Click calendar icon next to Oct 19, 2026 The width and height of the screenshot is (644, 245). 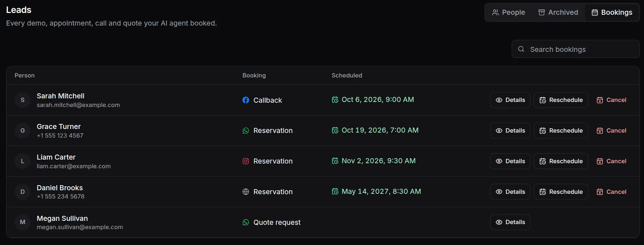pyautogui.click(x=335, y=130)
